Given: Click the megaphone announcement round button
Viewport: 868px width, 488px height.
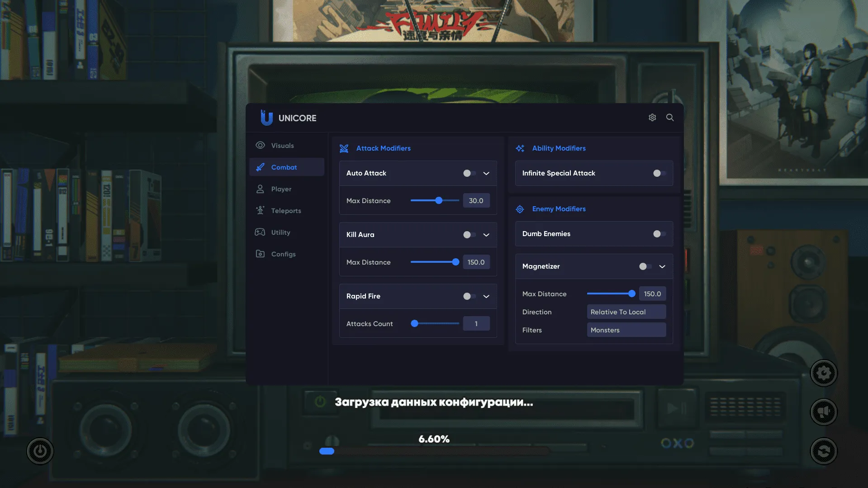Looking at the screenshot, I should coord(823,412).
